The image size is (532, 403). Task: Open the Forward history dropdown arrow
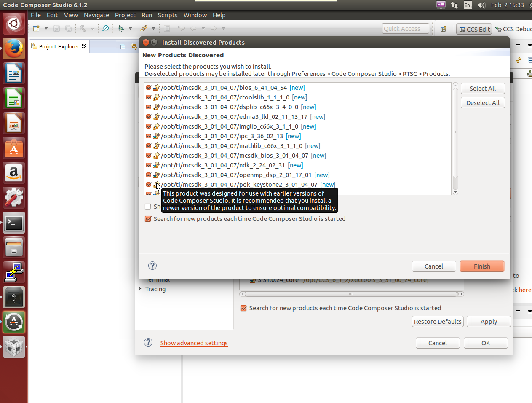[x=223, y=28]
